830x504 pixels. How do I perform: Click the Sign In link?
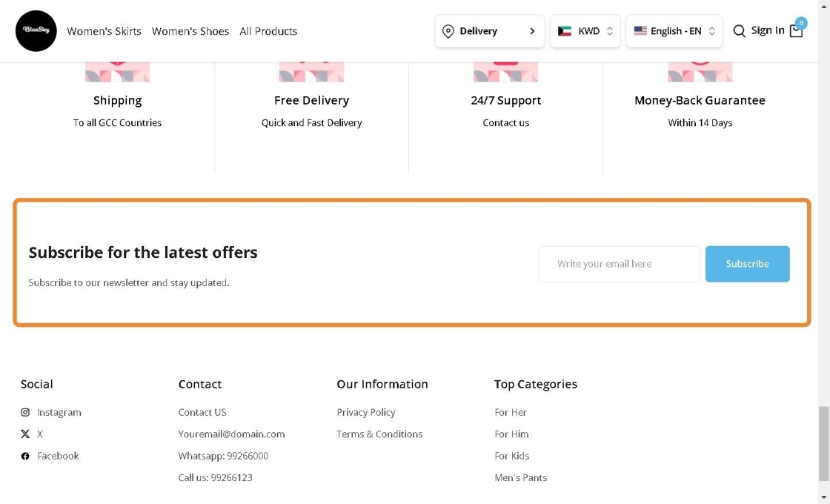click(x=767, y=30)
